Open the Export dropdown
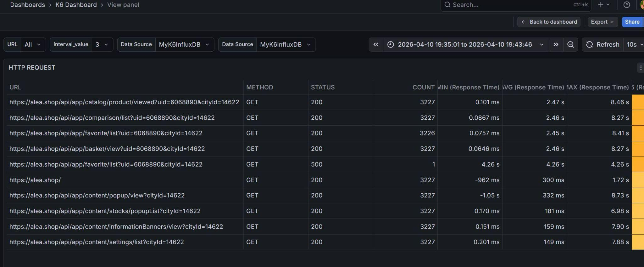 coord(602,22)
